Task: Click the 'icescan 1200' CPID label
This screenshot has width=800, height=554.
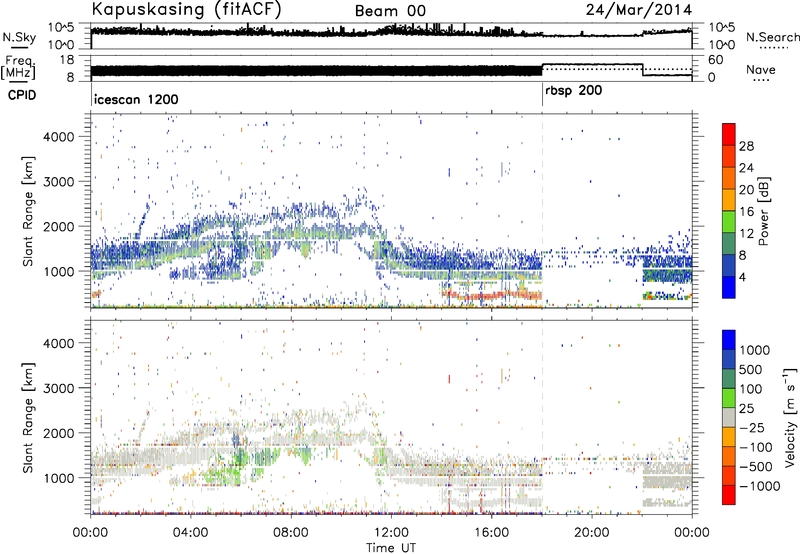Action: (136, 99)
